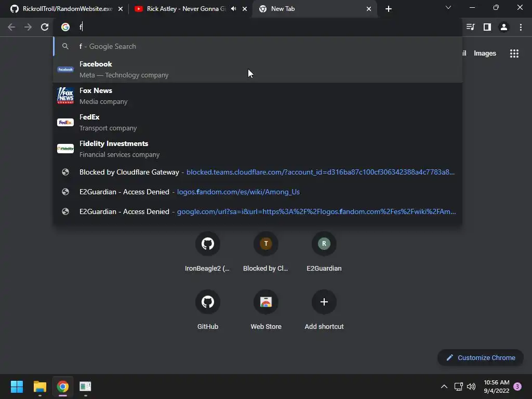Open the fourth taskbar app window icon
Image resolution: width=532 pixels, height=399 pixels.
pos(85,387)
